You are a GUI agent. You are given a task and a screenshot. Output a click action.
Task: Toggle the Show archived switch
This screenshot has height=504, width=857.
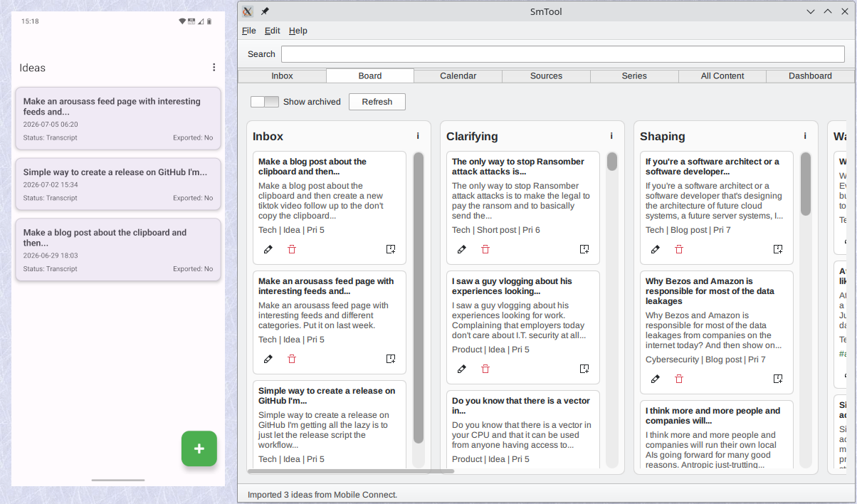click(265, 102)
